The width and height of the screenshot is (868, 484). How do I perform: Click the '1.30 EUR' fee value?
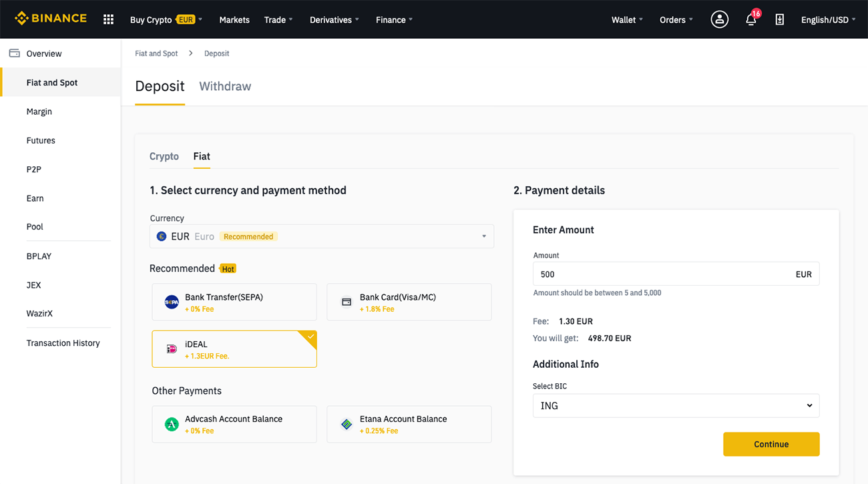(x=576, y=321)
